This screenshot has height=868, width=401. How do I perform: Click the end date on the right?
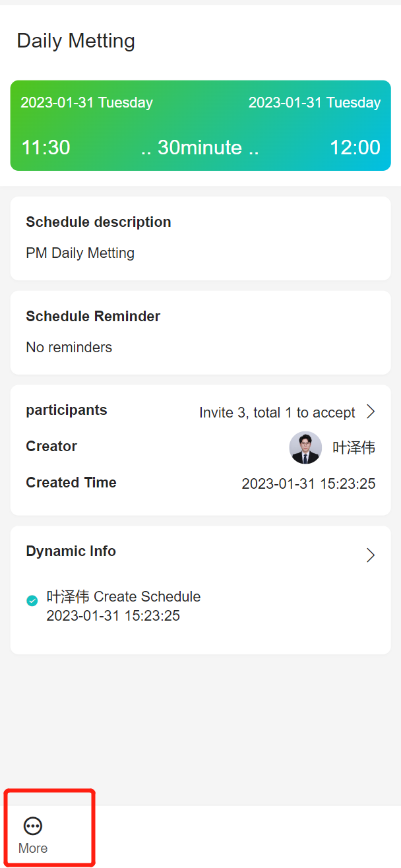point(315,103)
